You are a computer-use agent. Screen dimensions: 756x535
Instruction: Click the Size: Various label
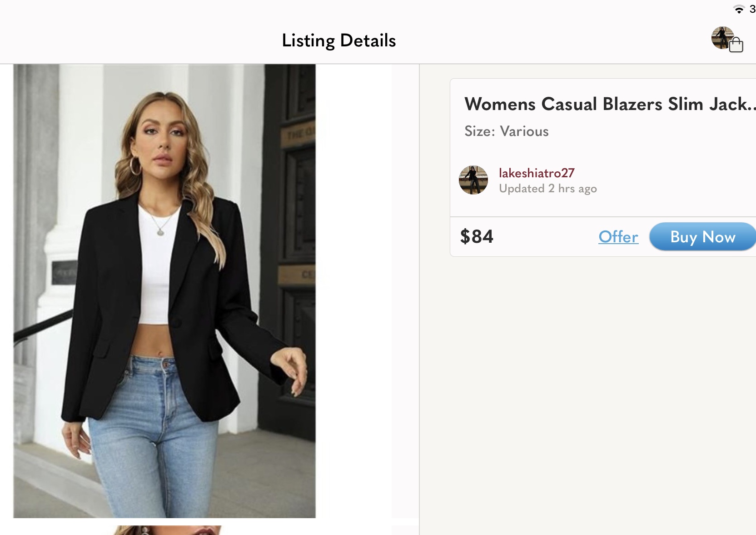[x=507, y=131]
